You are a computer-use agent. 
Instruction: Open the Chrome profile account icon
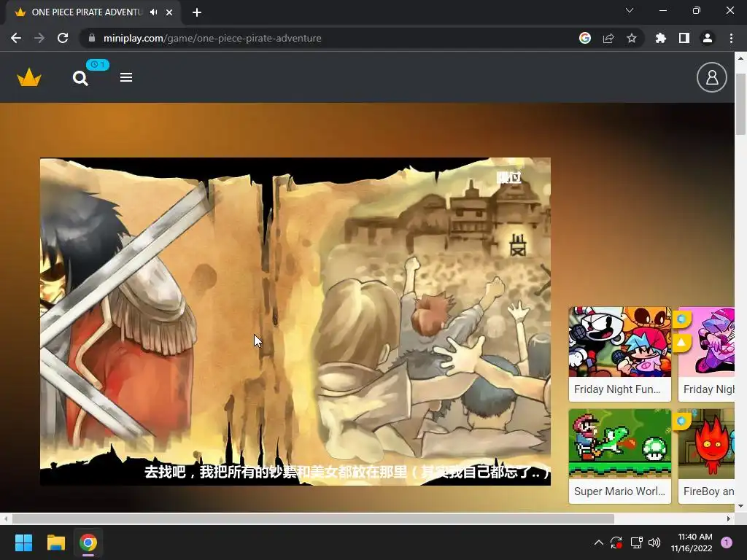[707, 38]
